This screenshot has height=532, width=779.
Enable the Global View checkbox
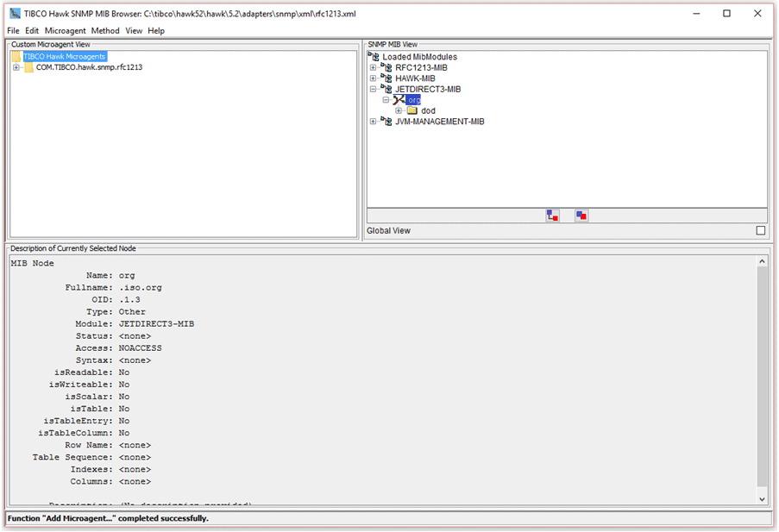point(761,230)
